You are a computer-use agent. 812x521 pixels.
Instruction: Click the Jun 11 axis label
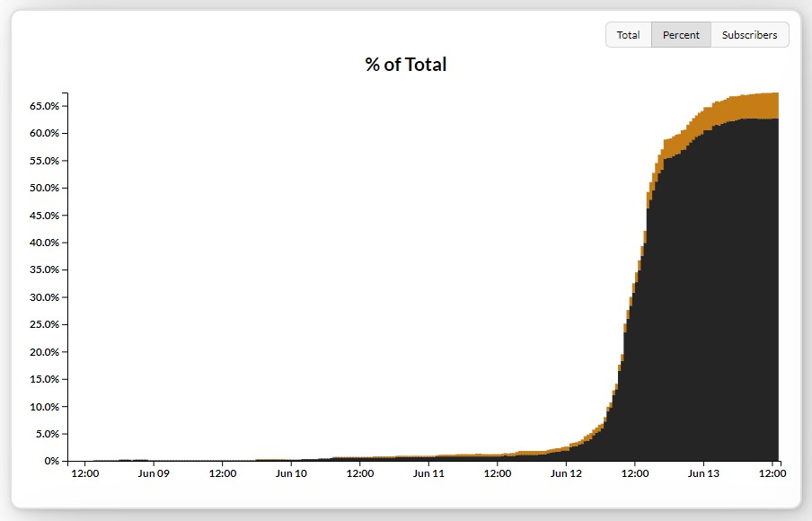pos(428,473)
